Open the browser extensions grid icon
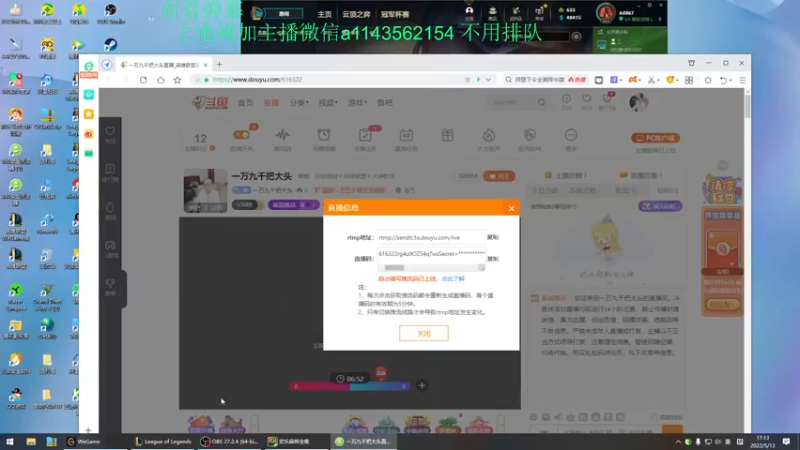 tap(689, 80)
